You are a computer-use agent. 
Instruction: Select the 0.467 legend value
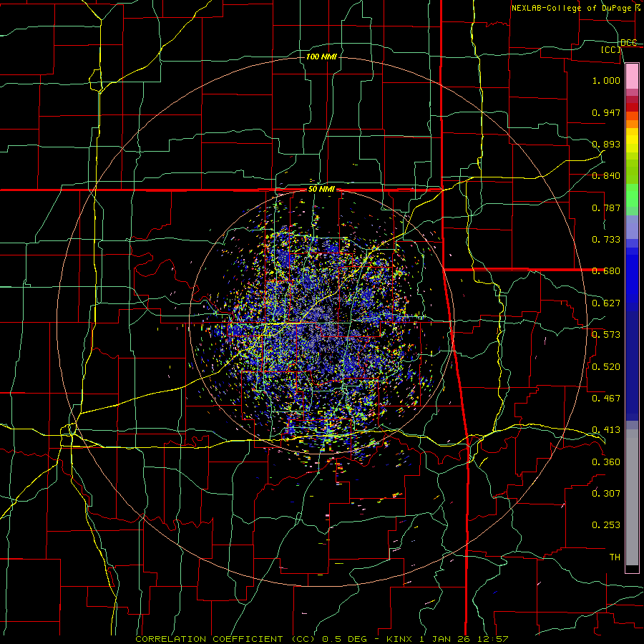[x=606, y=399]
